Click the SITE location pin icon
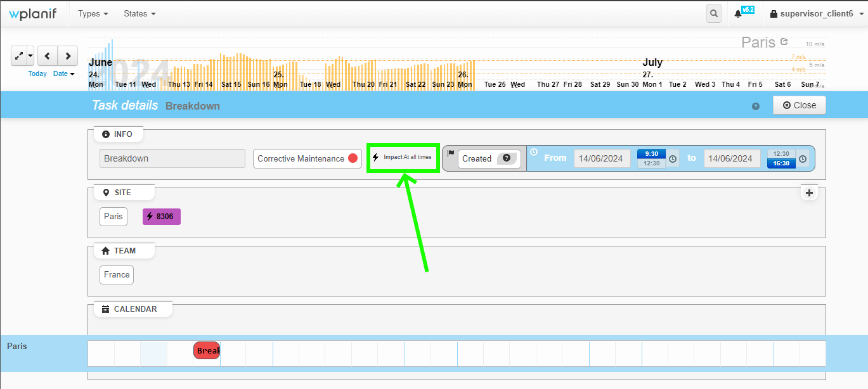The image size is (868, 389). pos(105,192)
